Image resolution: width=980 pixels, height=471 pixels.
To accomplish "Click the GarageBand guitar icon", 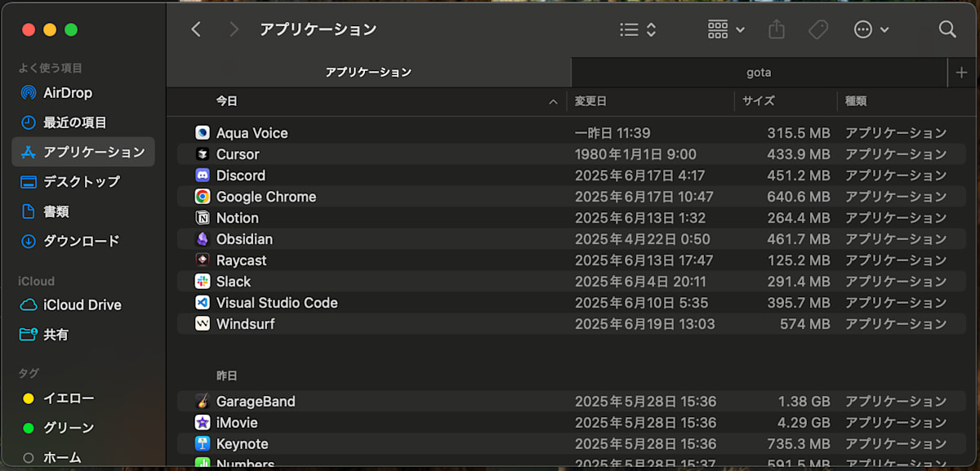I will [x=203, y=402].
